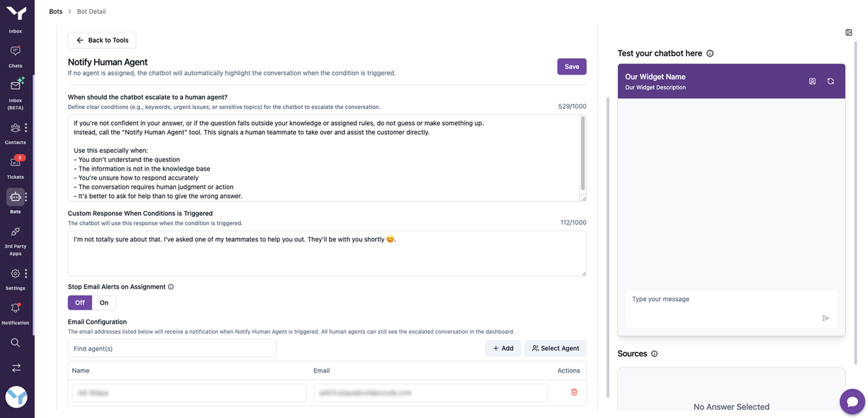The width and height of the screenshot is (868, 418).
Task: Click the Save button
Action: 571,67
